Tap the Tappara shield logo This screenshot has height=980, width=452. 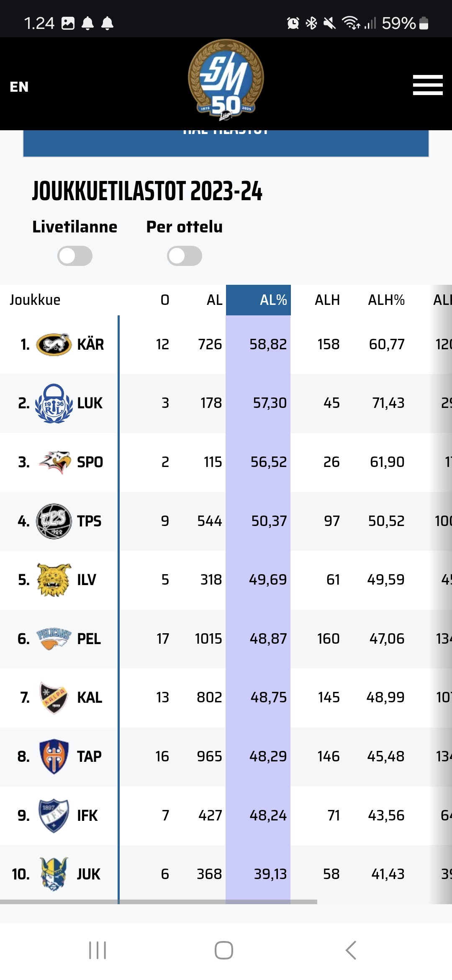point(54,756)
